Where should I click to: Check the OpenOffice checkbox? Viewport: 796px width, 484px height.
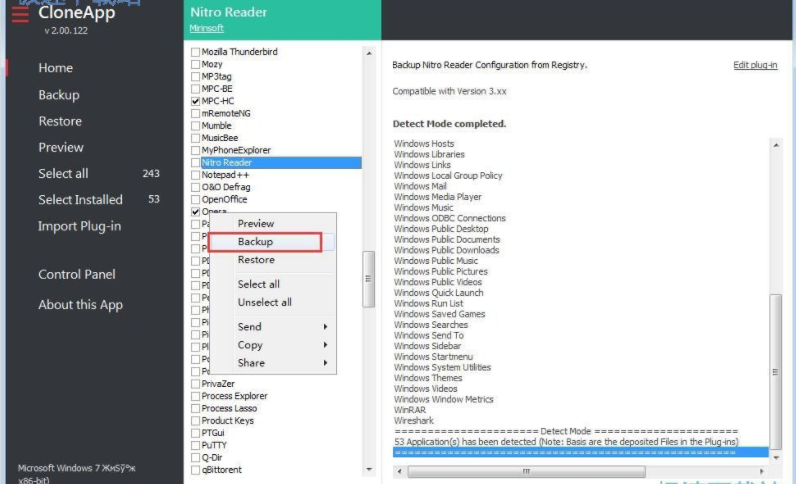pos(195,200)
